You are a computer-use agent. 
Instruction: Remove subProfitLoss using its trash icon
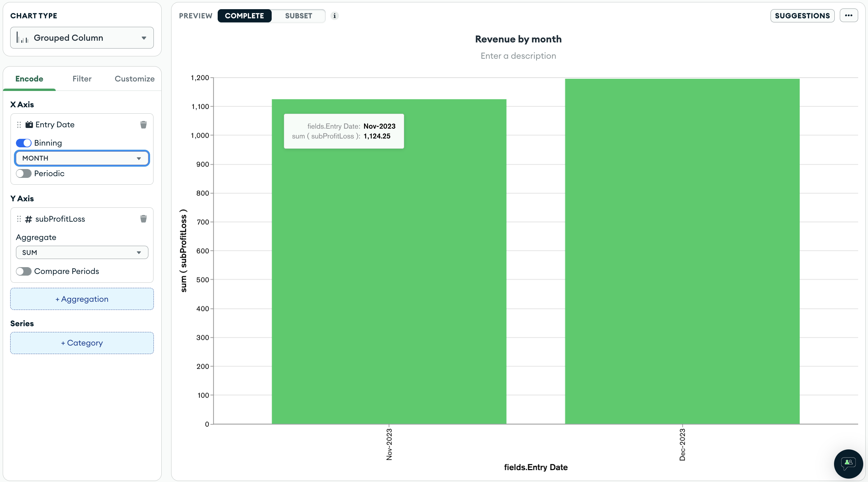[143, 219]
